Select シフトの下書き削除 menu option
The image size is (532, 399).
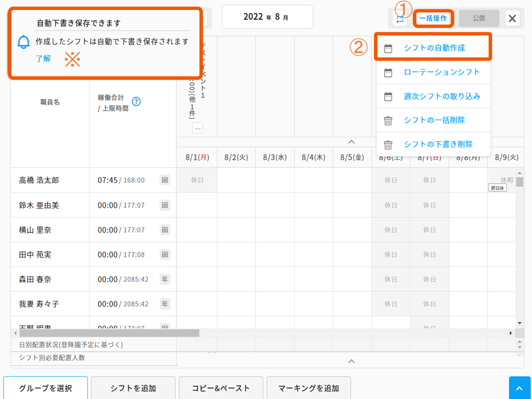coord(438,144)
